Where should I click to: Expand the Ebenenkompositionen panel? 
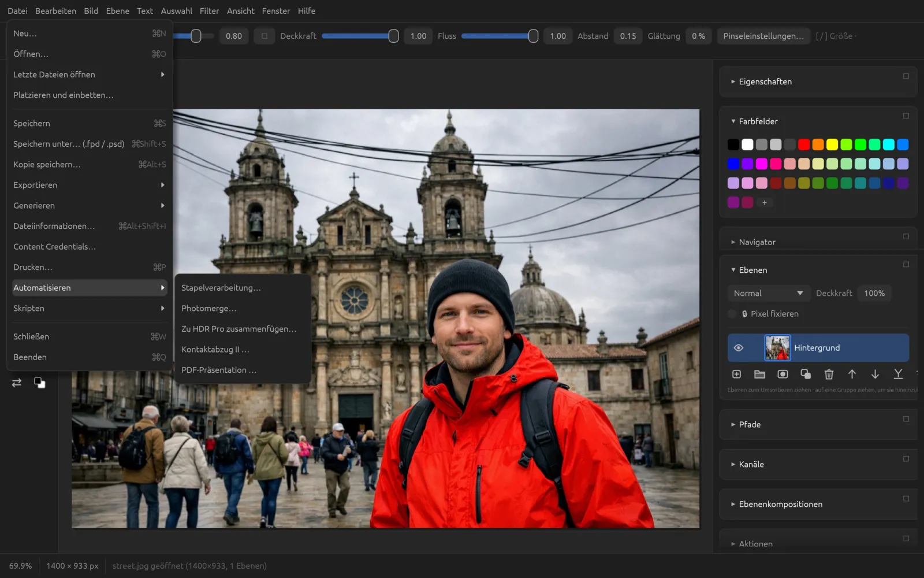[x=733, y=504]
